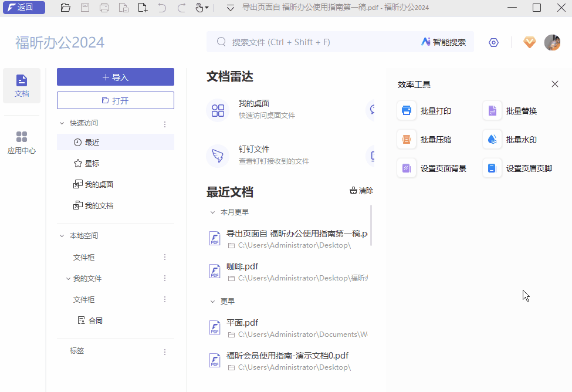Open the print icon in the toolbar
Viewport: 572px width, 392px height.
point(104,8)
